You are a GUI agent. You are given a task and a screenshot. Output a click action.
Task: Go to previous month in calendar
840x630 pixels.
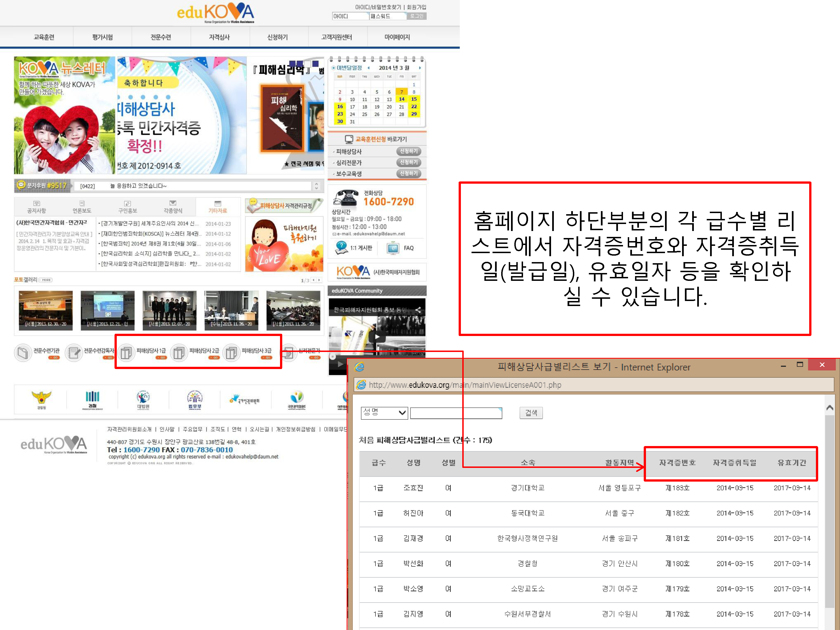tap(368, 68)
